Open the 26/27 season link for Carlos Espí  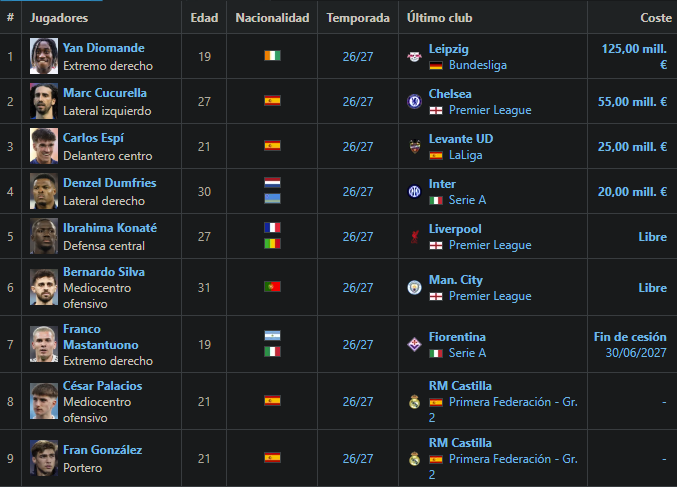pos(358,147)
